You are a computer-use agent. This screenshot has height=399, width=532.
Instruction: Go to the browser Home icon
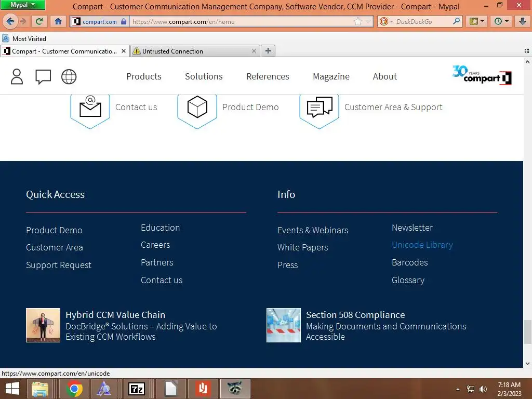(58, 21)
